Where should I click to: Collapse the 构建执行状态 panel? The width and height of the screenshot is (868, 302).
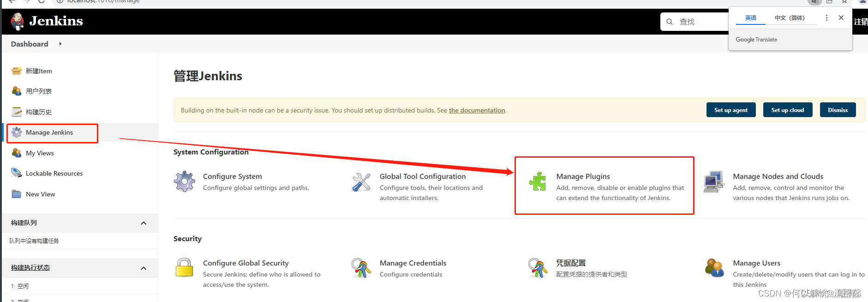coord(144,268)
